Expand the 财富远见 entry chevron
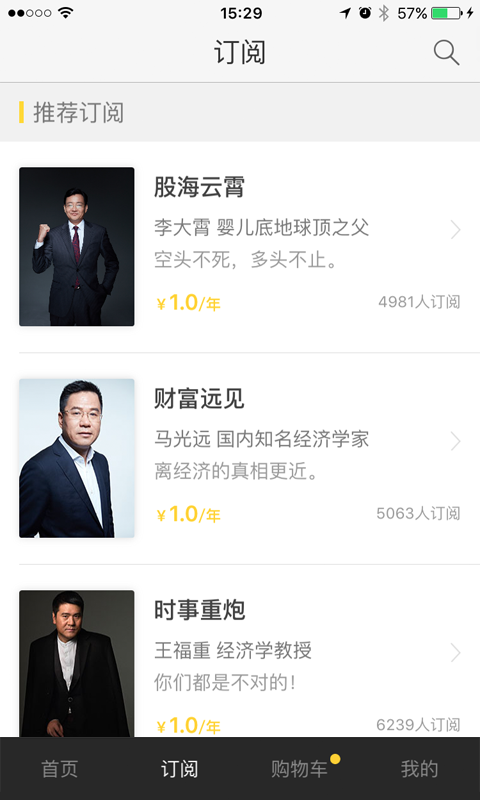The image size is (480, 800). click(456, 441)
